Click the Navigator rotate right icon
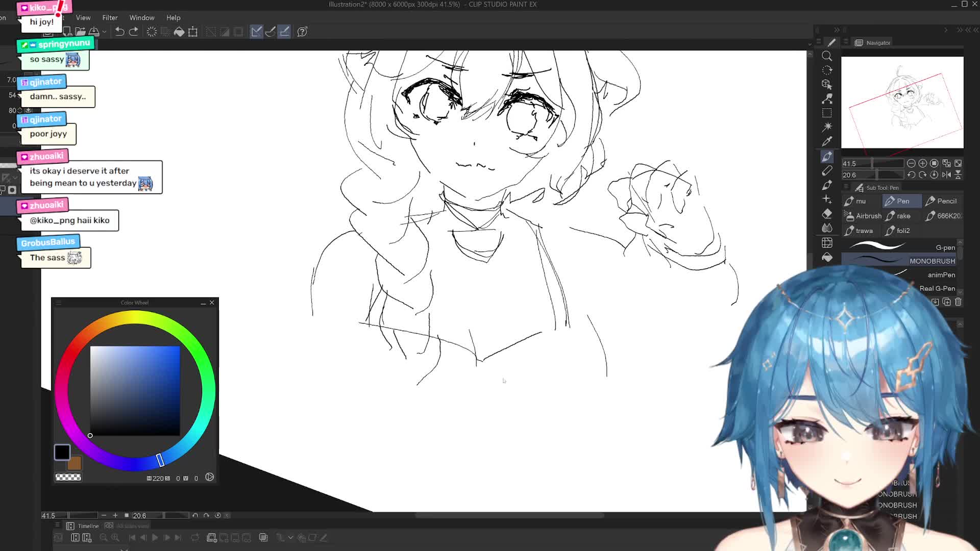 (x=923, y=174)
